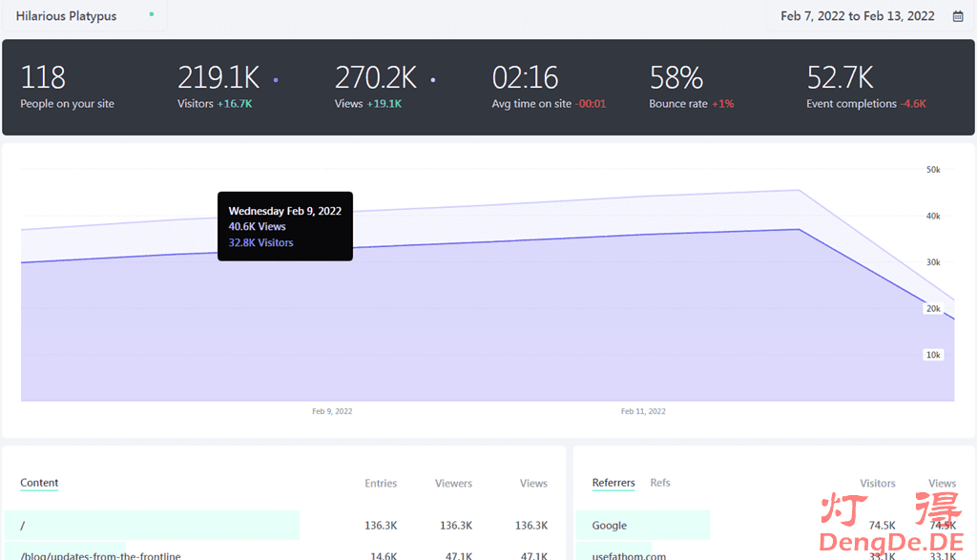Open the Hilarious Platypus site selector
Viewport: 977px width, 560px height.
[67, 16]
